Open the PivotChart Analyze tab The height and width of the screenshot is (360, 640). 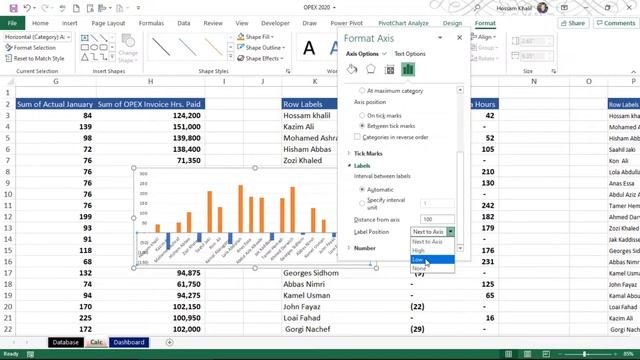[403, 23]
